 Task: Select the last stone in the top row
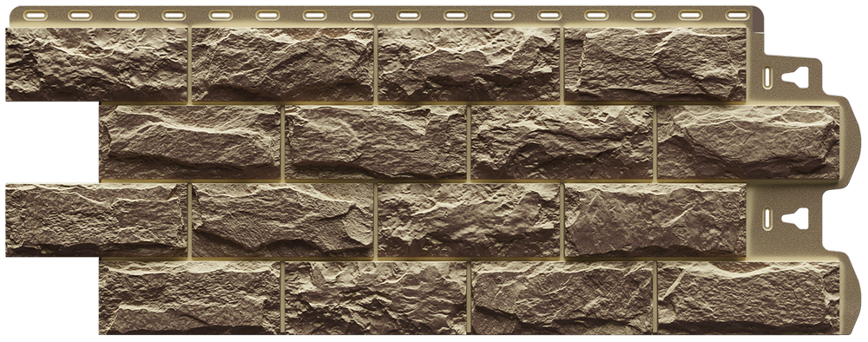tap(655, 64)
